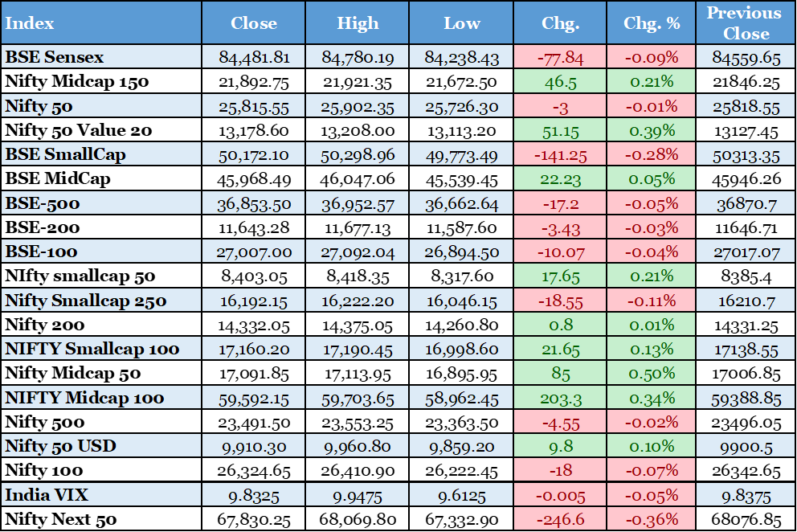Image resolution: width=797 pixels, height=532 pixels.
Task: Click the High column header
Action: click(358, 23)
